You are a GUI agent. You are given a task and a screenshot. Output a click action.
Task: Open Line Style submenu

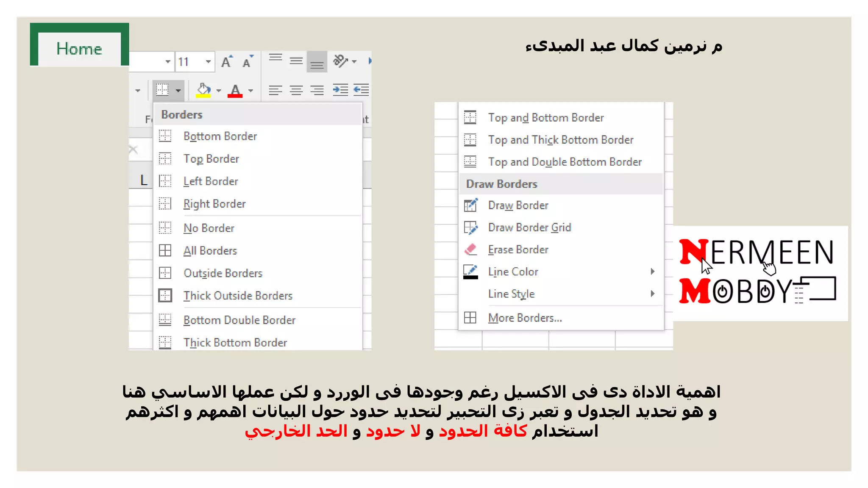(x=561, y=294)
